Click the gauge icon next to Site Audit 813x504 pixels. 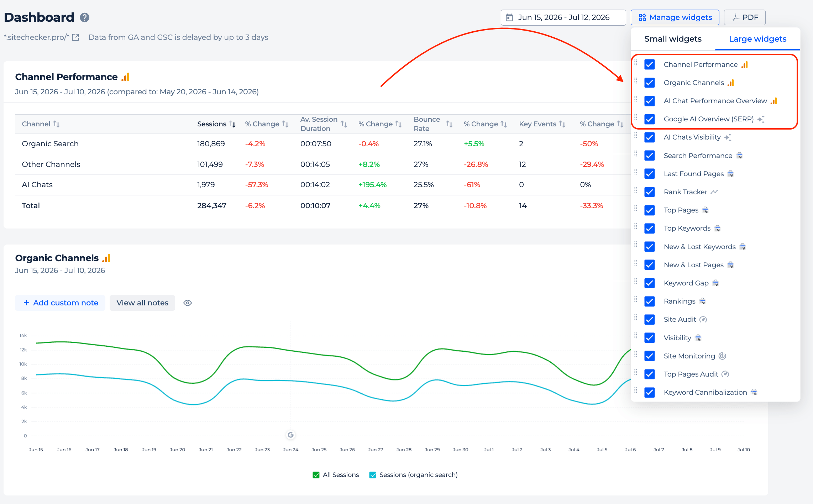[703, 319]
